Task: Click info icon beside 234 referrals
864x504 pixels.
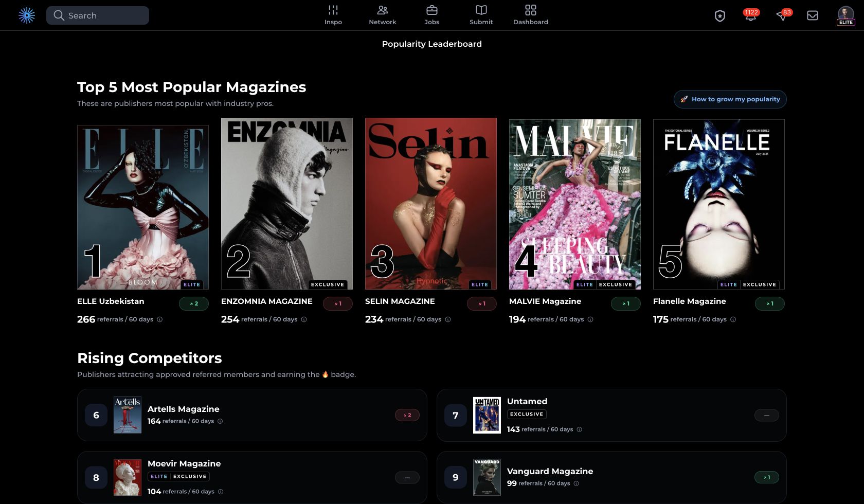Action: [448, 319]
